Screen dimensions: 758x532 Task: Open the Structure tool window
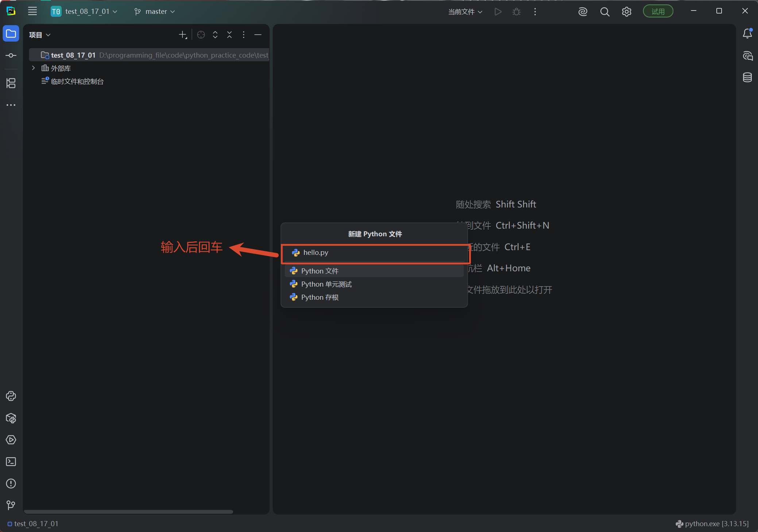tap(11, 83)
